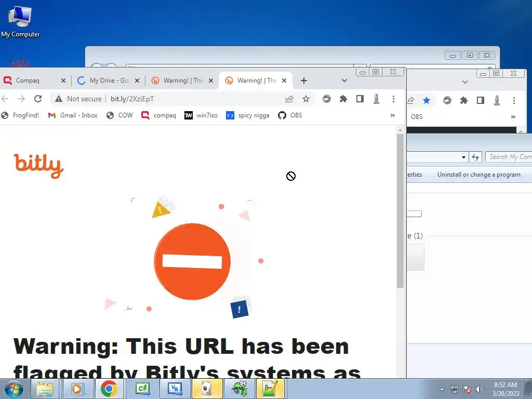Viewport: 532px width, 399px height.
Task: Open the compaq bookmark
Action: click(x=159, y=115)
